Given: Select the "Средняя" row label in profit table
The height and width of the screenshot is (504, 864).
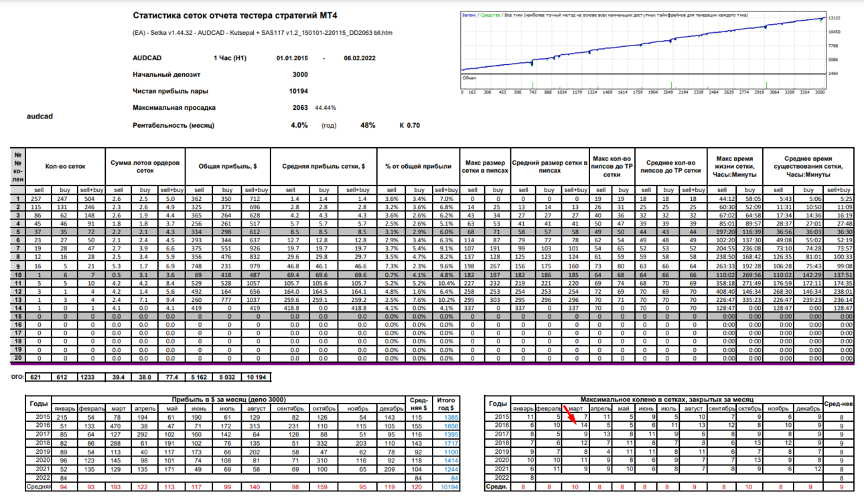Looking at the screenshot, I should click(38, 487).
